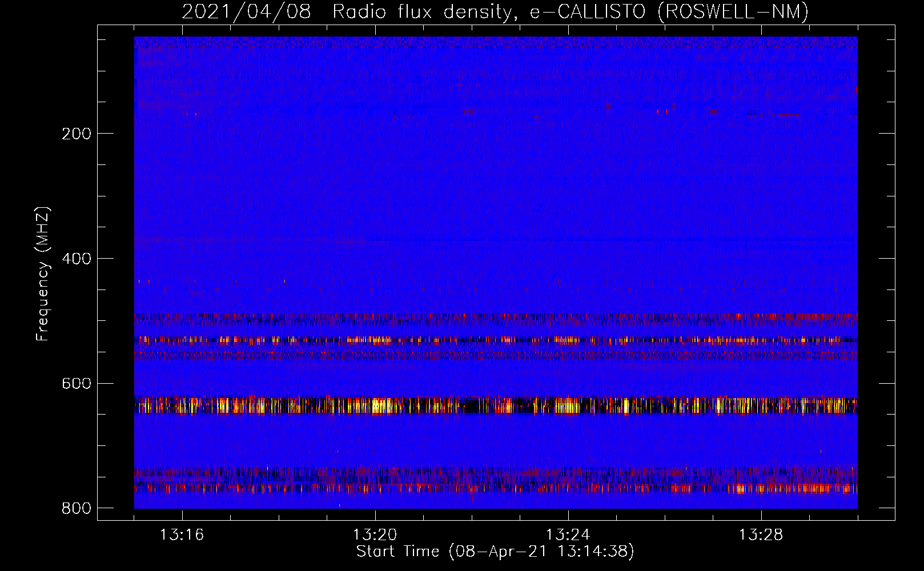Click the 'Frequency (MHZ)' axis label
This screenshot has height=571, width=924.
(43, 274)
